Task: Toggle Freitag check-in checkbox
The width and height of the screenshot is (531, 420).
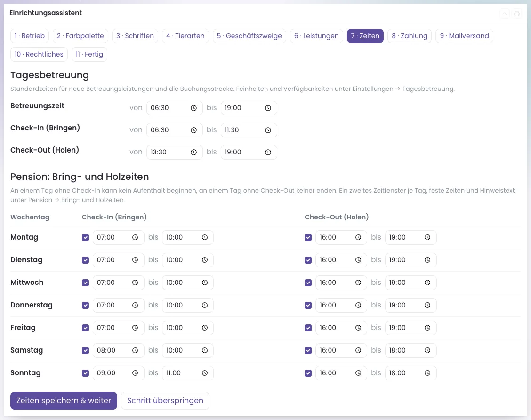Action: pyautogui.click(x=85, y=328)
